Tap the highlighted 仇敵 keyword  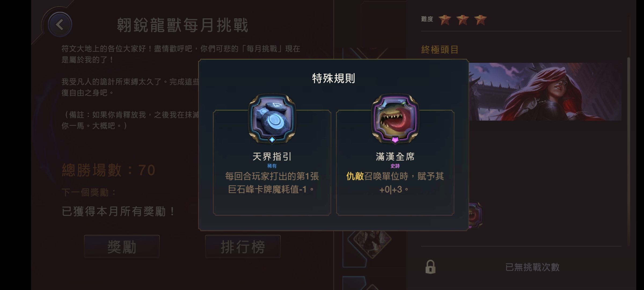point(355,176)
